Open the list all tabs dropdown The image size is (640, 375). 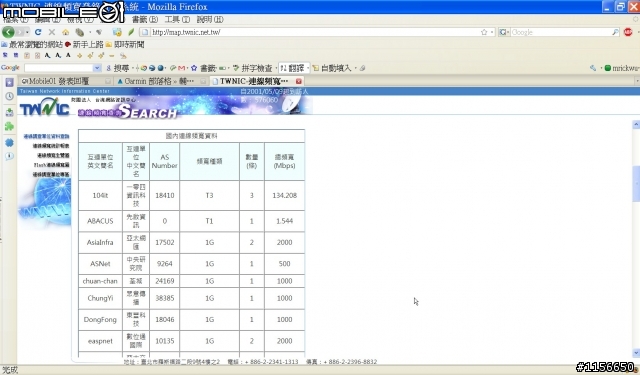[x=637, y=81]
